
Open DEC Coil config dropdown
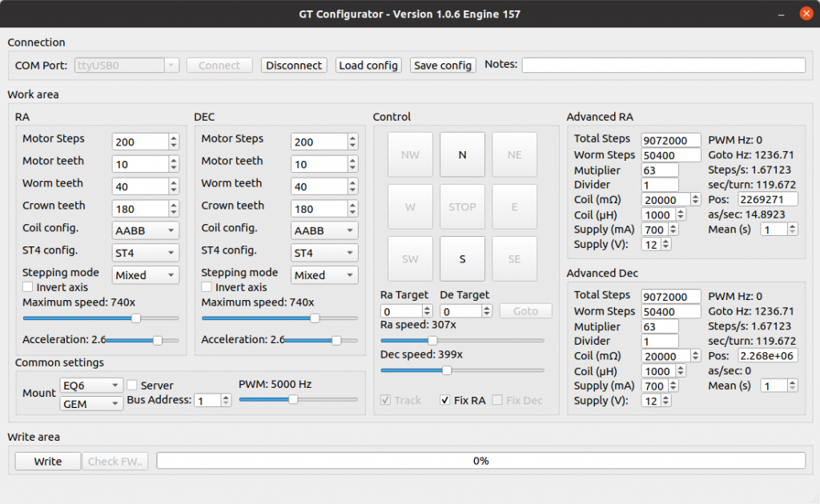point(324,230)
